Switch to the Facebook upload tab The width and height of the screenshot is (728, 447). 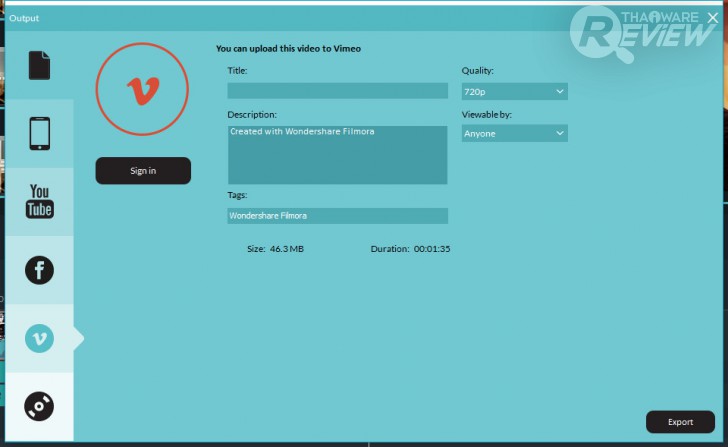click(39, 270)
